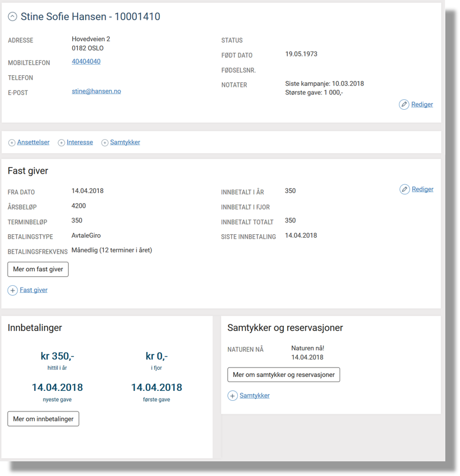
Task: Select første gave date 14.04.2018
Action: coord(156,387)
